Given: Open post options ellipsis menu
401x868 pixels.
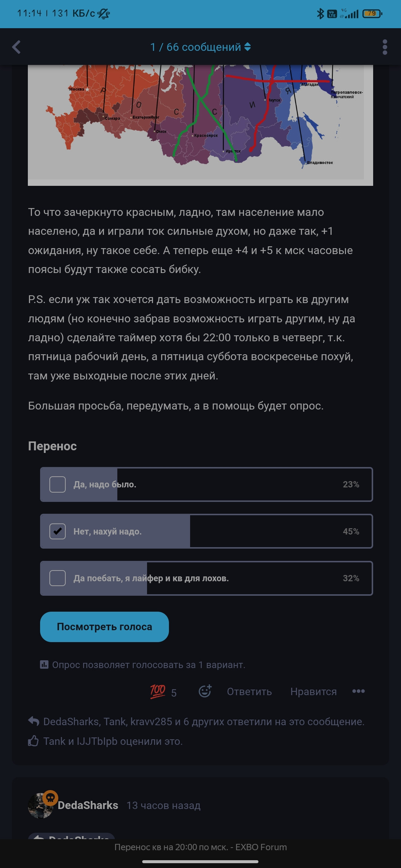Looking at the screenshot, I should [x=358, y=691].
